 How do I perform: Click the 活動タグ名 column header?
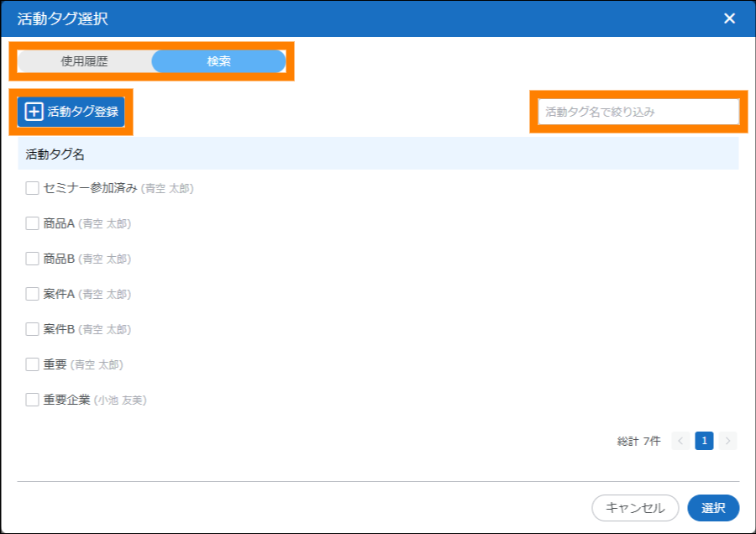click(55, 154)
